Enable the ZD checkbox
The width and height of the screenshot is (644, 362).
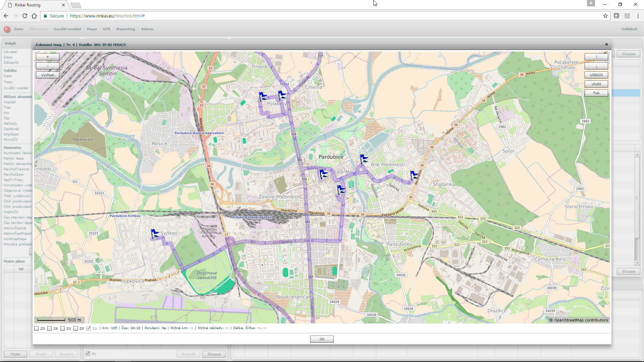click(37, 328)
